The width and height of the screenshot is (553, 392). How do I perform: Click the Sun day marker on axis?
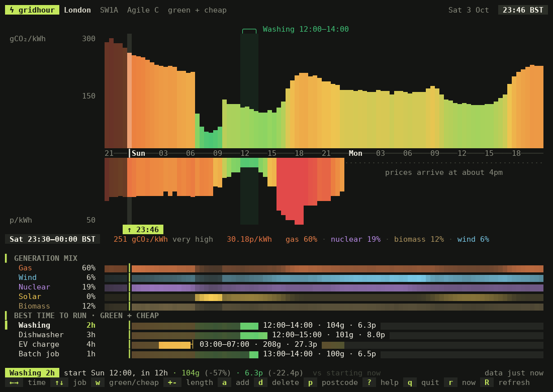[x=138, y=153]
